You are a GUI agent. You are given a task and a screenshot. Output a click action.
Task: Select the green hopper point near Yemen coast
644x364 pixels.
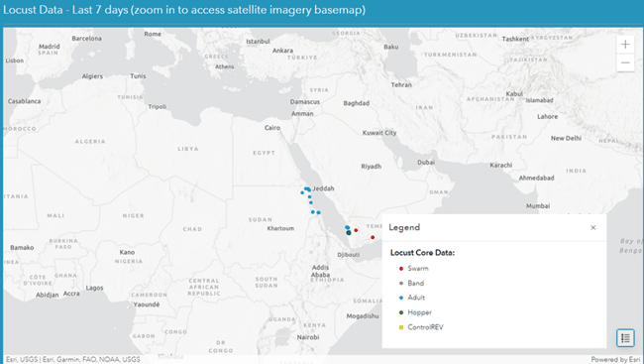(349, 233)
